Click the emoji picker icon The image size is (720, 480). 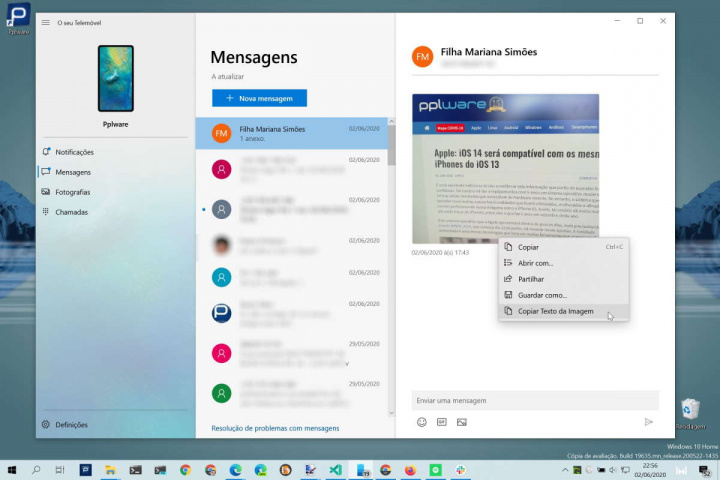(422, 422)
